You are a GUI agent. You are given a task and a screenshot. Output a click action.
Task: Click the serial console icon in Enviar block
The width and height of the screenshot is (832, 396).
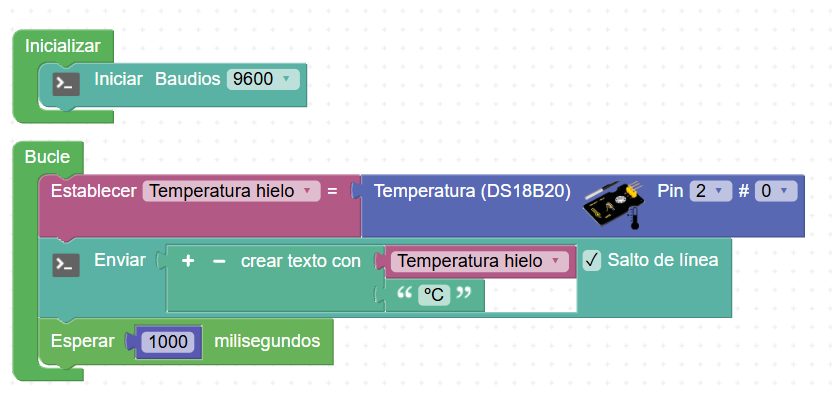point(66,265)
